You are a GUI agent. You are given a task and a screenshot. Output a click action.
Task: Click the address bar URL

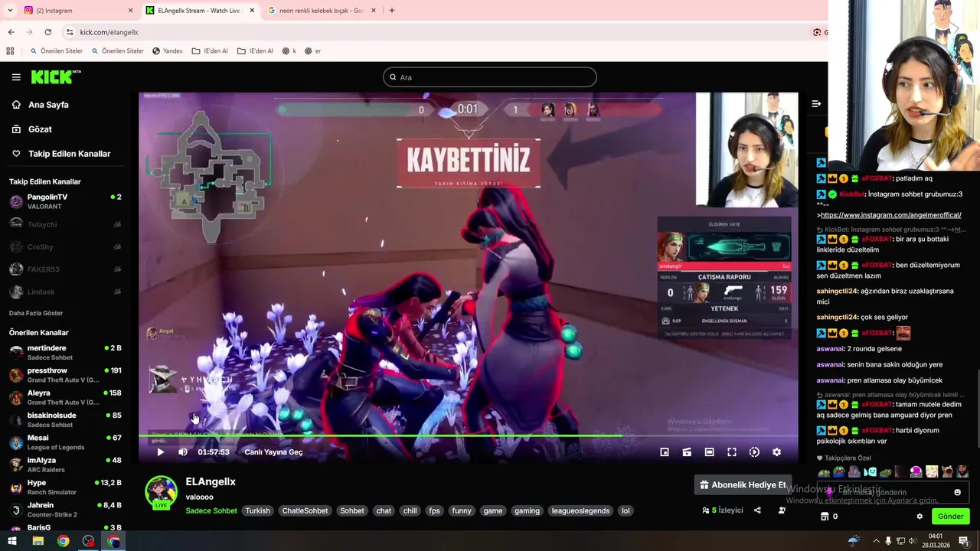coord(109,32)
